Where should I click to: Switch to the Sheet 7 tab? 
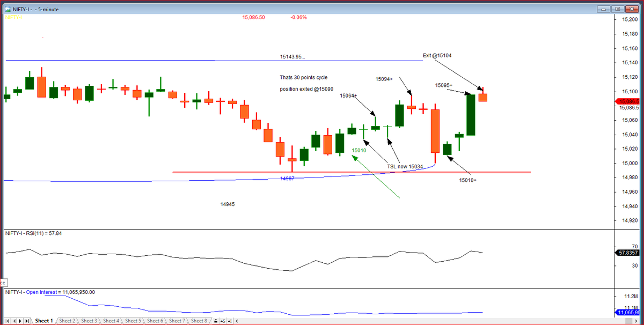pos(177,321)
